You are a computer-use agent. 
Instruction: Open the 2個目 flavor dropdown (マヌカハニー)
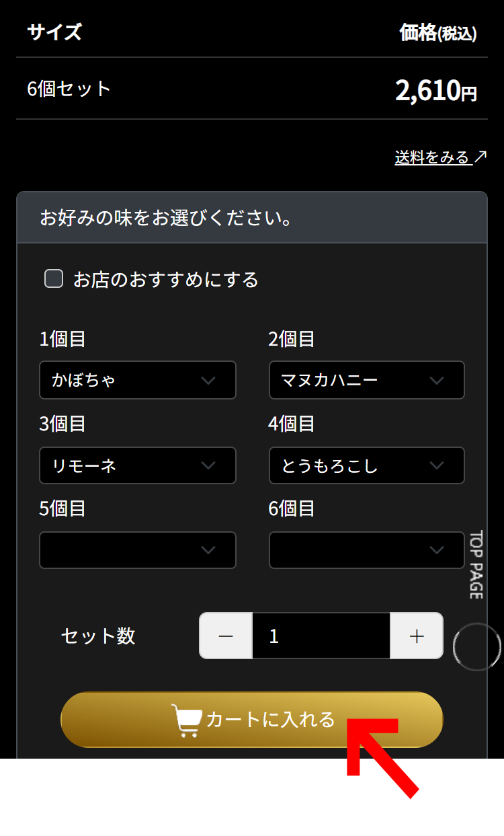click(366, 380)
